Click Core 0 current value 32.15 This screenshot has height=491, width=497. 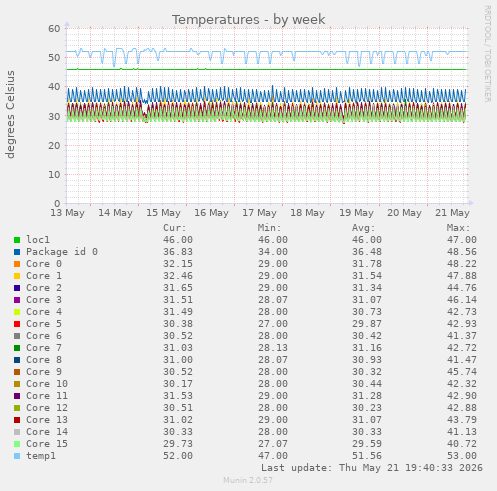(x=178, y=264)
